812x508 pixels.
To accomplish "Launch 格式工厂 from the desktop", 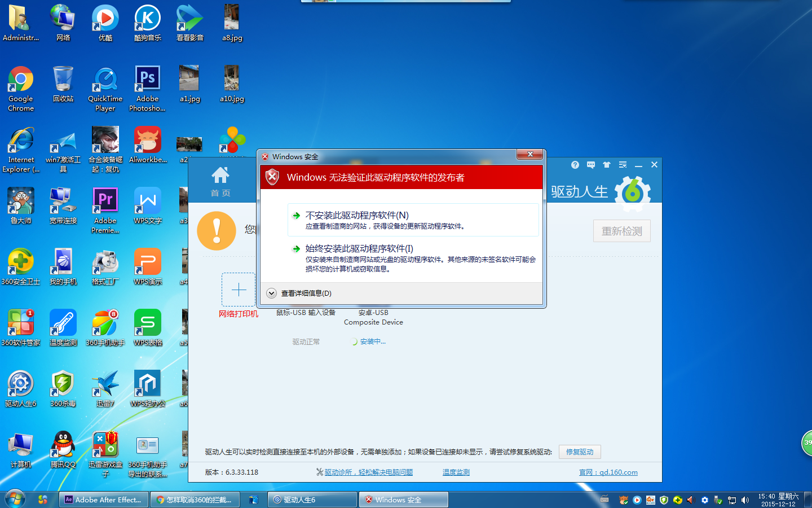I will coord(105,267).
